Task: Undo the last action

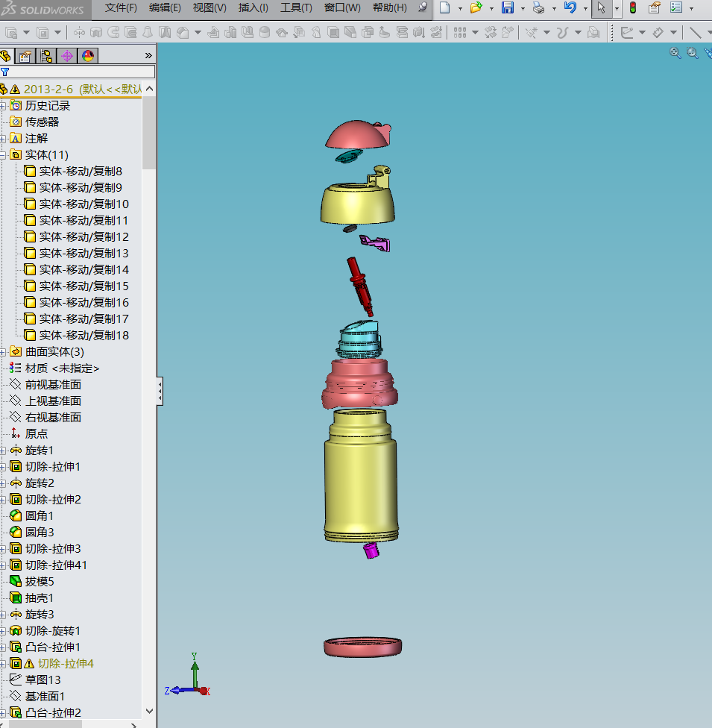Action: click(570, 8)
